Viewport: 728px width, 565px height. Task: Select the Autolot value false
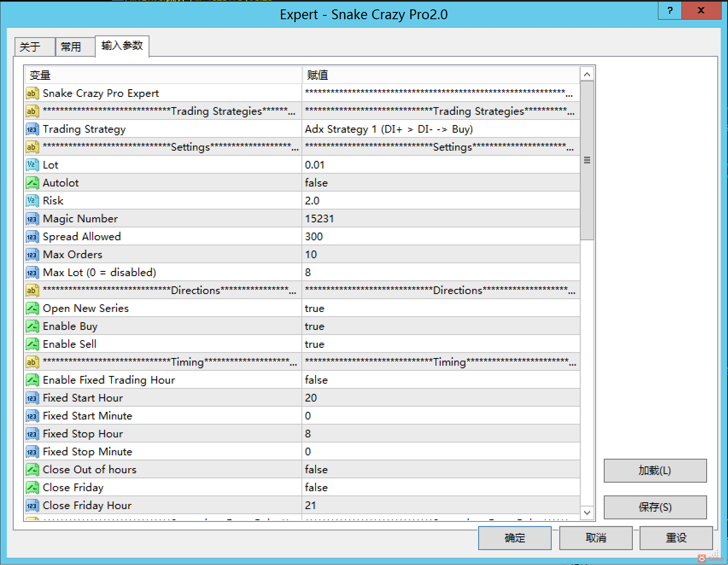(x=441, y=183)
